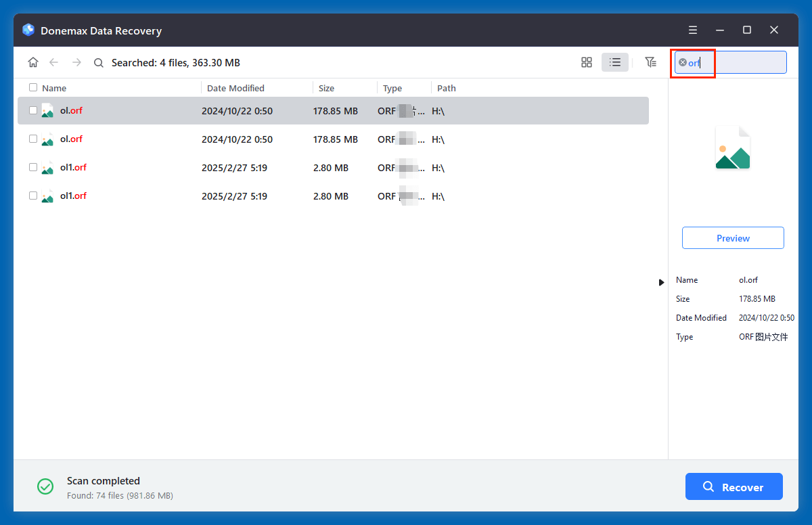Clear the search field using the x icon

[x=683, y=62]
